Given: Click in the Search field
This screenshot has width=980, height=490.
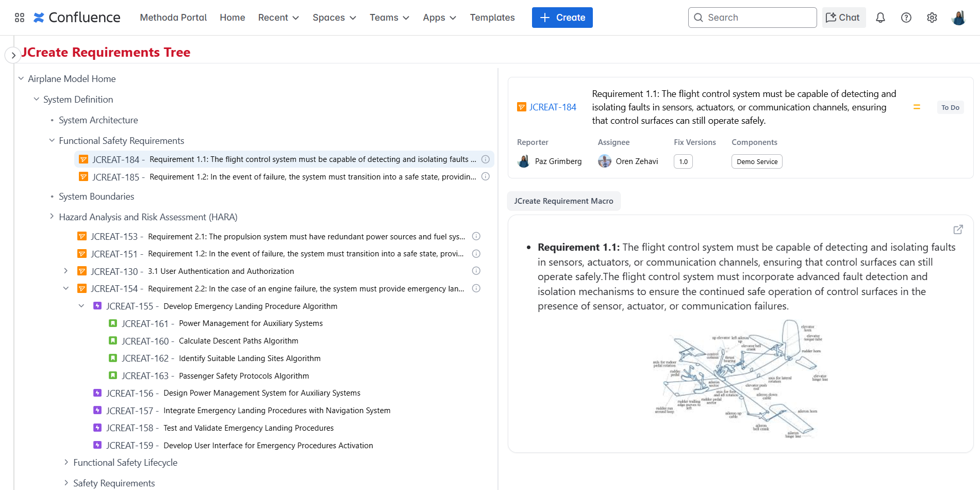Looking at the screenshot, I should (753, 18).
